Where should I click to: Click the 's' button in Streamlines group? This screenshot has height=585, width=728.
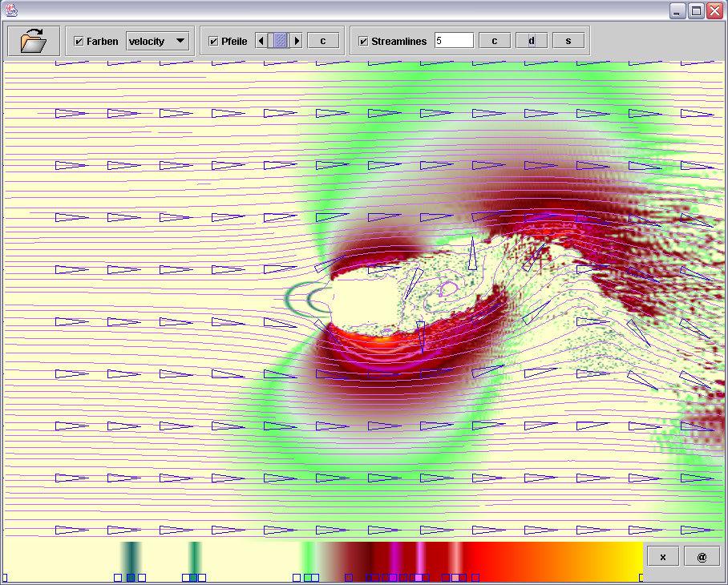click(x=568, y=41)
